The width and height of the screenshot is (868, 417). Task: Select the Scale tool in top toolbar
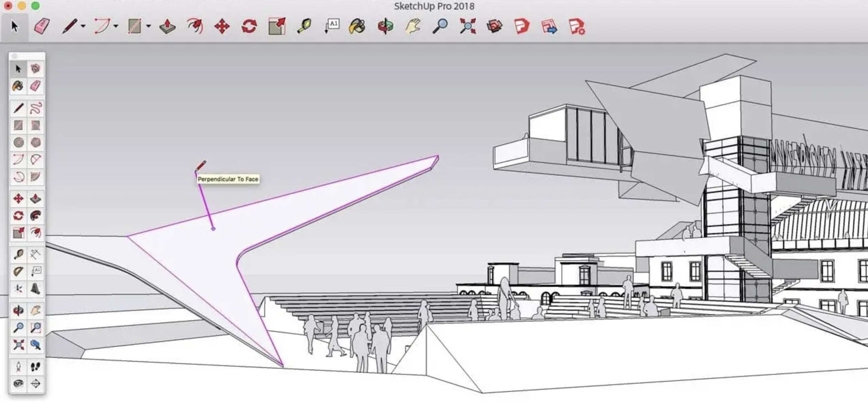coord(277,26)
